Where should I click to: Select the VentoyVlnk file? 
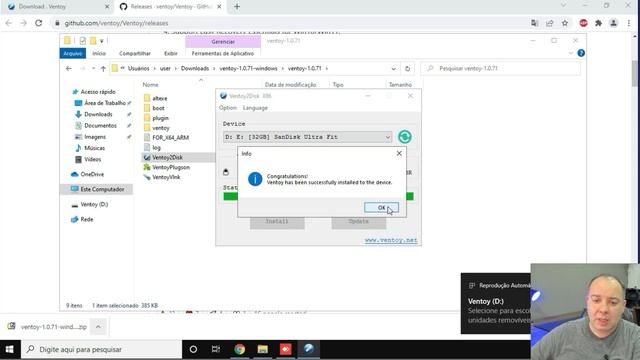point(166,177)
